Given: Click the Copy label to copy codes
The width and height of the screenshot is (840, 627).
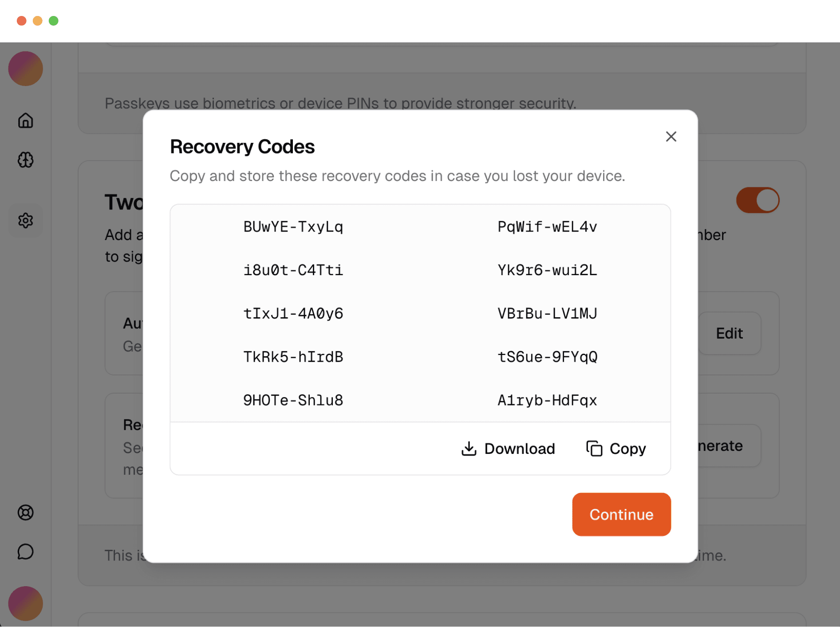Looking at the screenshot, I should click(x=628, y=449).
